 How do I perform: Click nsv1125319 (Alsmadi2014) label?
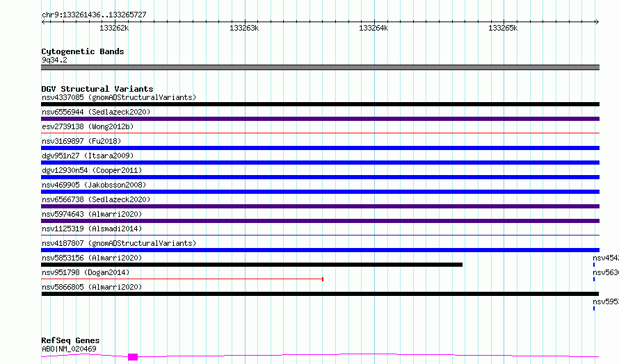[92, 229]
